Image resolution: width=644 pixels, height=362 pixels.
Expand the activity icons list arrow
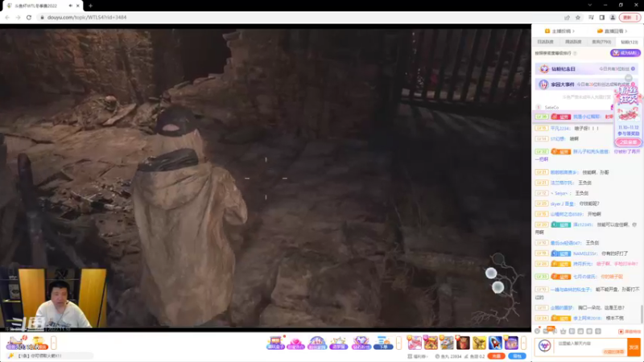click(x=398, y=343)
